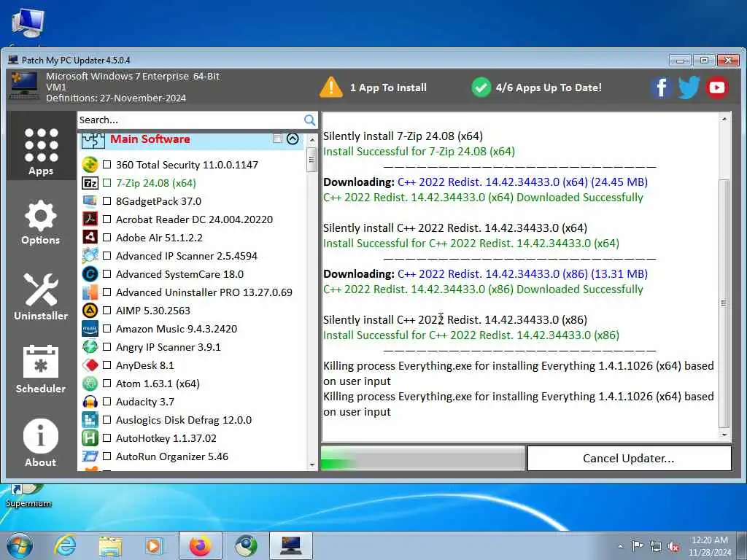Click the network tray icon
747x560 pixels.
click(x=656, y=547)
